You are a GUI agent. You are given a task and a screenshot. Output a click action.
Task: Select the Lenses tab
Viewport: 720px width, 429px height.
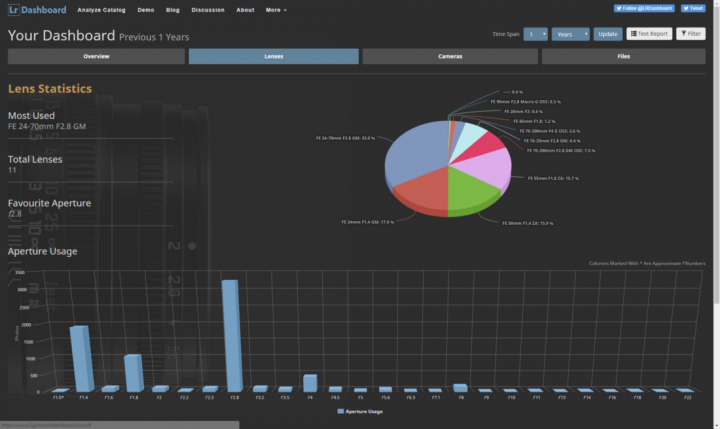tap(274, 56)
